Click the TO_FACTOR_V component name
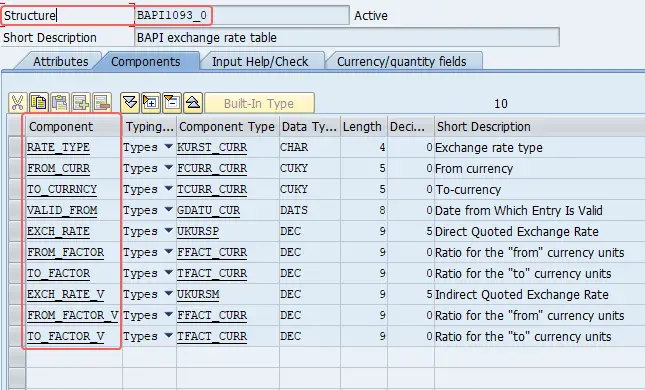Screen dimensions: 645x390 [x=65, y=336]
